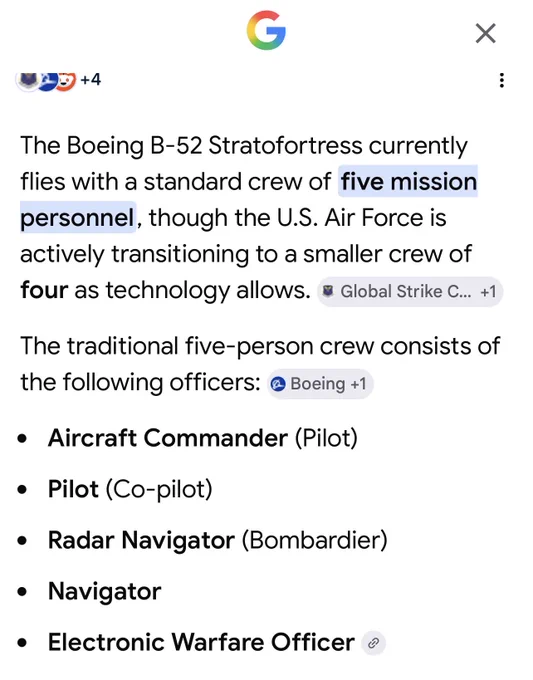Click the blue Boeing source icon in header
Viewport: 533px width, 680px height.
[x=47, y=81]
